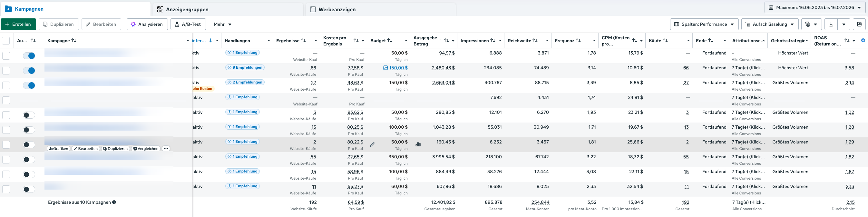868x217 pixels.
Task: Enable the campaign with 280,85 $ spent
Action: pyautogui.click(x=29, y=115)
